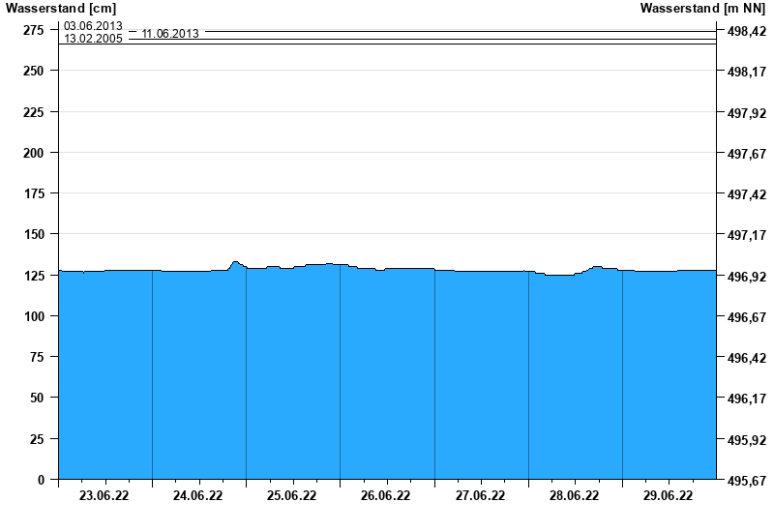Click the 'Wasserstand [cm]' axis title
The height and width of the screenshot is (532, 774).
60,9
